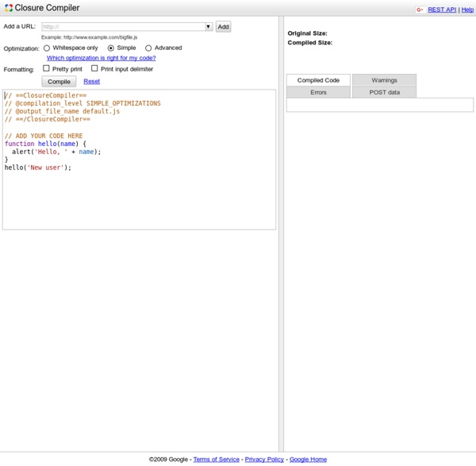476x466 pixels.
Task: Open the Help link
Action: (x=467, y=10)
